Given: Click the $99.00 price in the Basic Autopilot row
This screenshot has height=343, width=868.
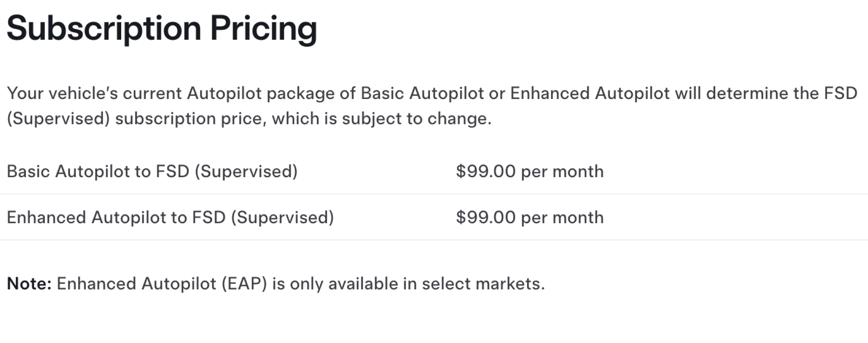Looking at the screenshot, I should 486,171.
